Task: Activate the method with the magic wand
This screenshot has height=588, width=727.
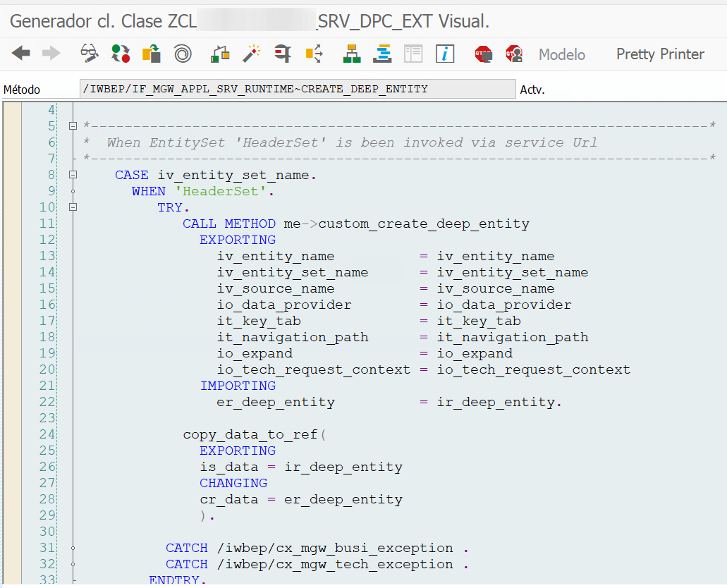Action: pyautogui.click(x=251, y=54)
